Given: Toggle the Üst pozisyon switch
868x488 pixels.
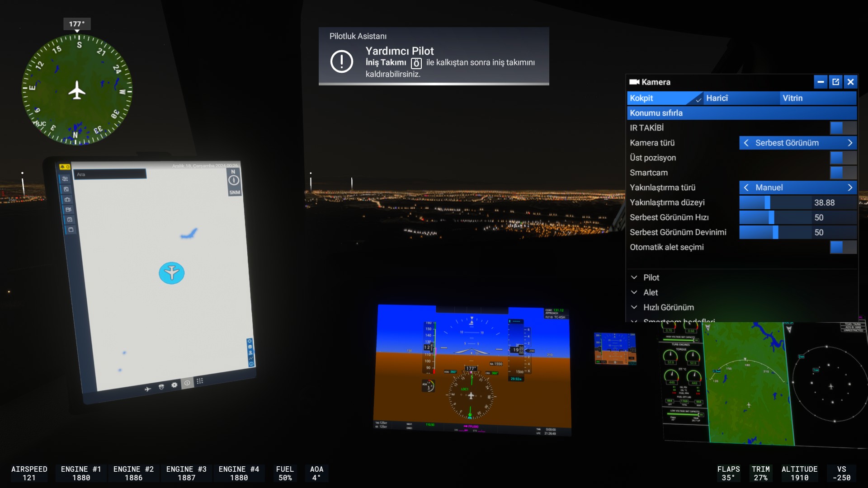Looking at the screenshot, I should click(843, 158).
